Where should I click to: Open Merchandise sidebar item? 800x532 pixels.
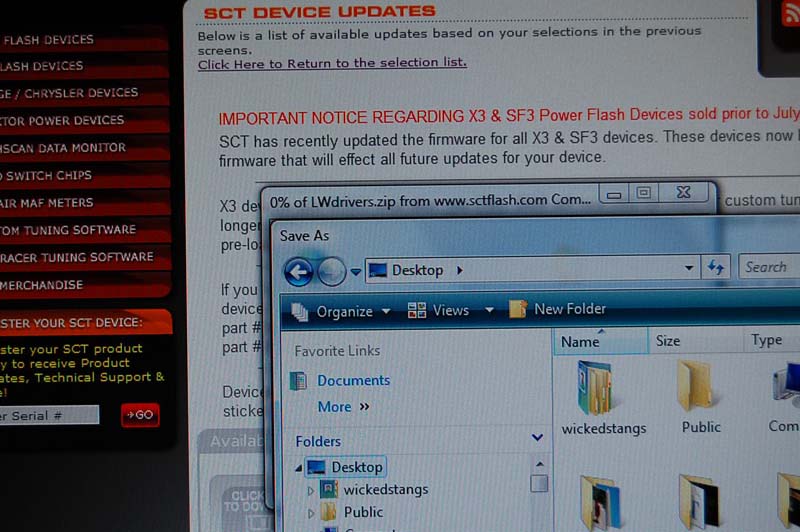point(85,285)
